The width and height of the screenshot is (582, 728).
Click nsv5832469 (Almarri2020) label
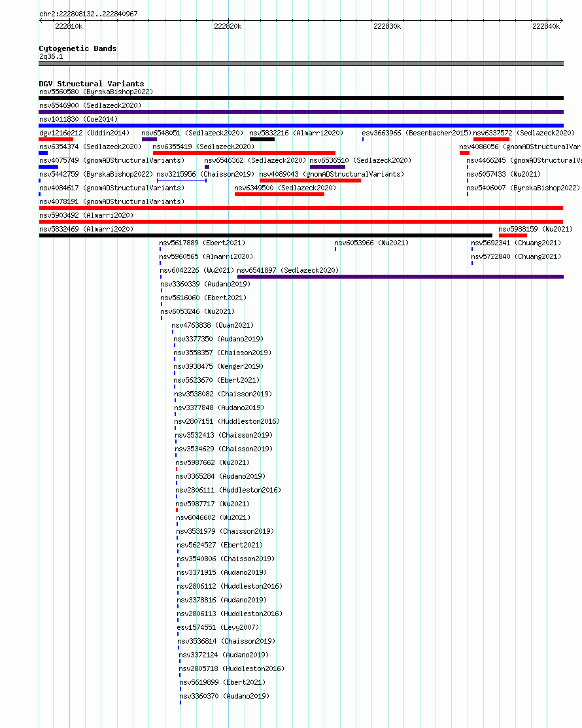[86, 229]
